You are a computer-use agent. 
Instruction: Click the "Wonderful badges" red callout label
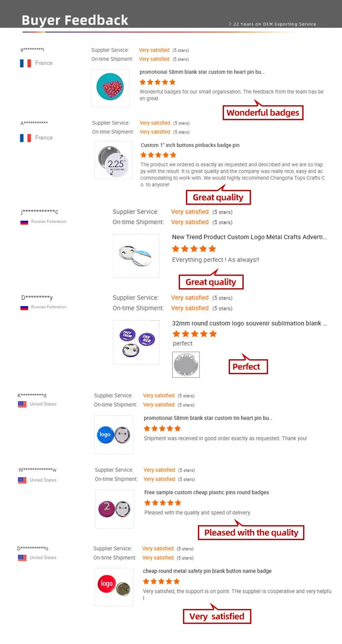[263, 113]
